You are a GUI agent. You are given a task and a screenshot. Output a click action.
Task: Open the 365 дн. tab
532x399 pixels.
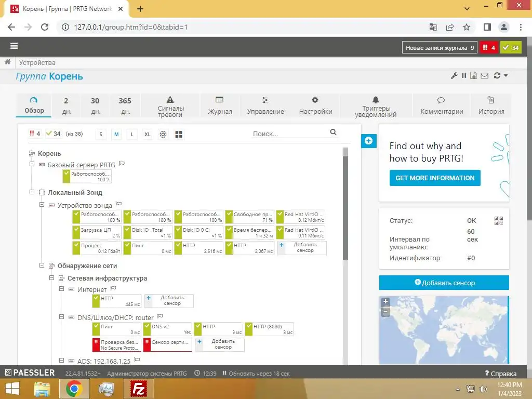[x=125, y=105]
